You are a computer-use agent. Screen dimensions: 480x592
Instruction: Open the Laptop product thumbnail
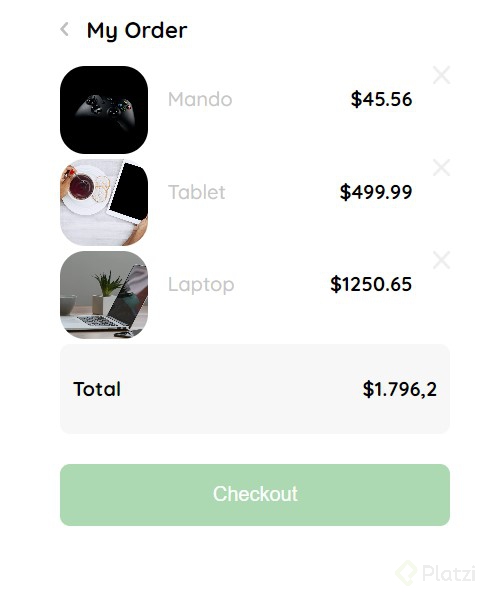point(104,295)
